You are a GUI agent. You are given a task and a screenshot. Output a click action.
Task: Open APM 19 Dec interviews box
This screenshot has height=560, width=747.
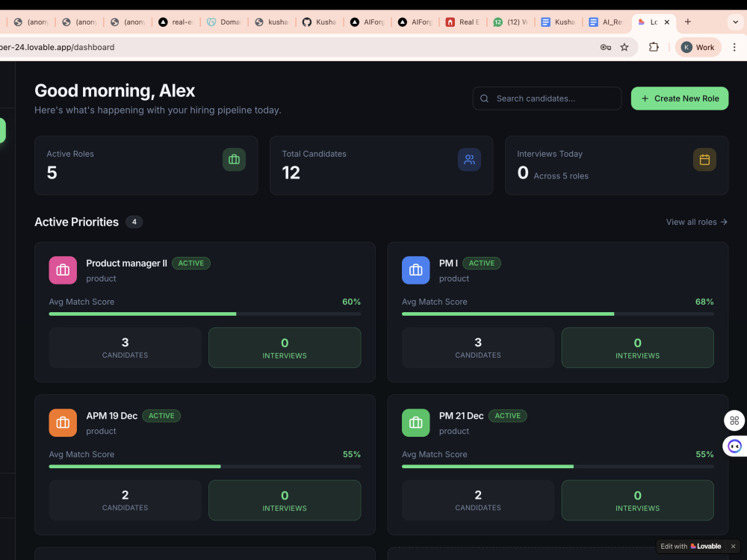click(x=285, y=500)
